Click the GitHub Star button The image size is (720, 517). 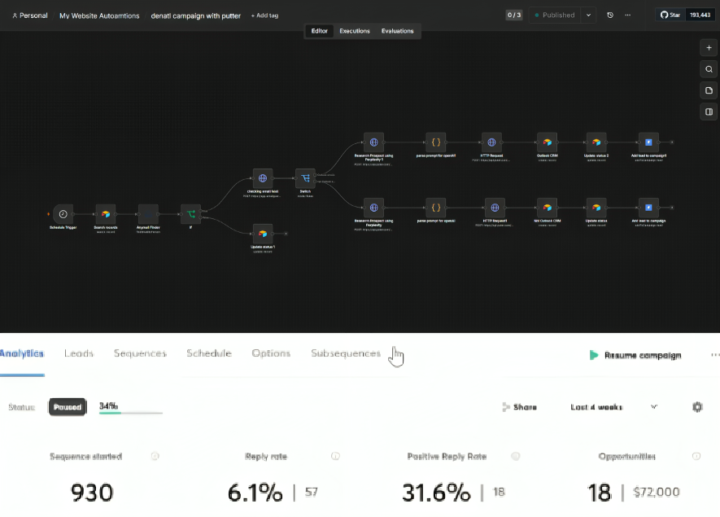point(670,15)
